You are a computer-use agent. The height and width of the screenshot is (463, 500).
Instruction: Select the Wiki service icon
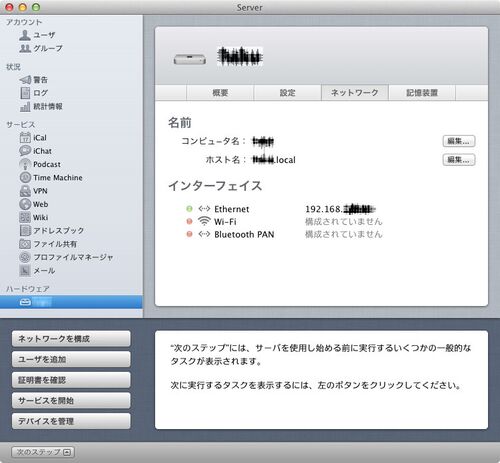click(25, 217)
